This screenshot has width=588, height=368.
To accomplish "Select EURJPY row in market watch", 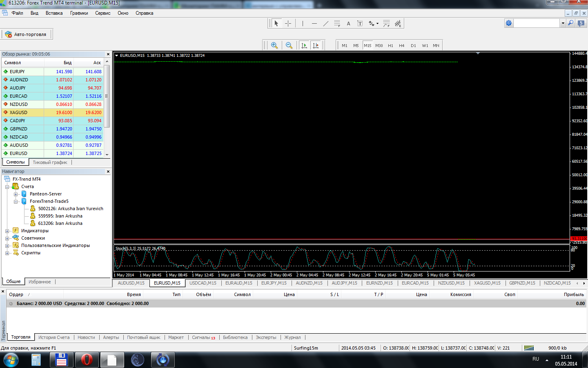I will [53, 72].
